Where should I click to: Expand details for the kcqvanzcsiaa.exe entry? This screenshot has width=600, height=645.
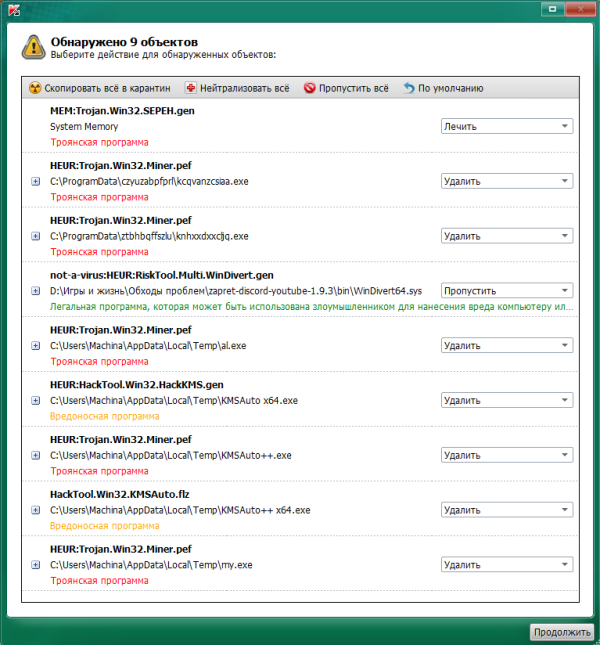point(36,181)
